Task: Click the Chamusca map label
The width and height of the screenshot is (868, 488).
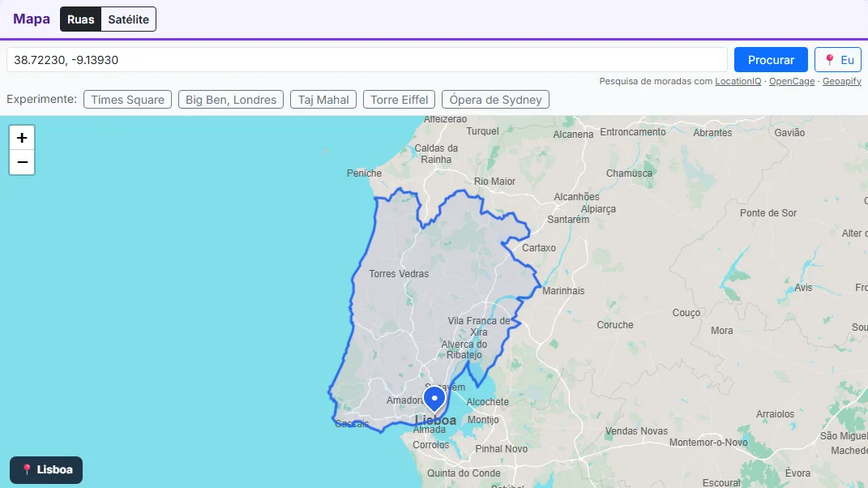Action: 630,173
